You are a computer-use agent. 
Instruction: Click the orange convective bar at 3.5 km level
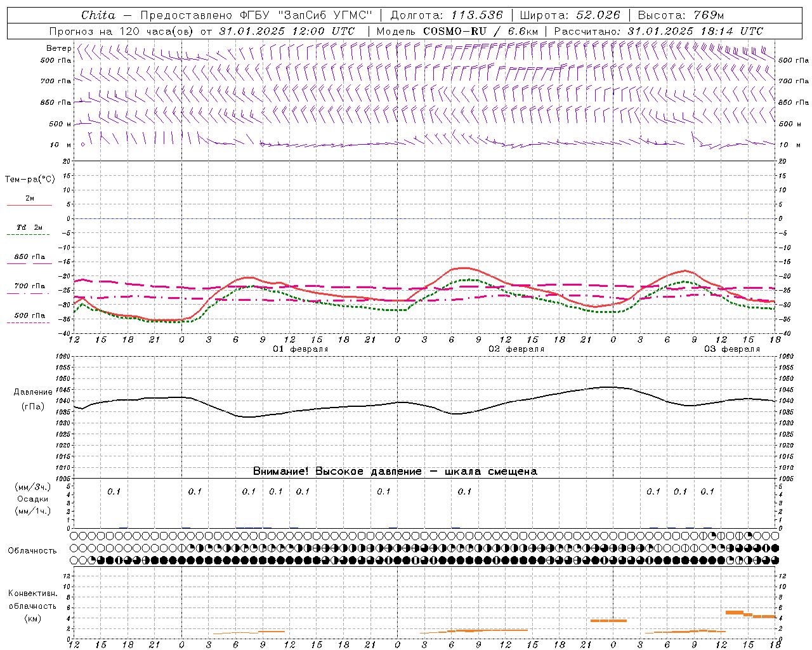[x=608, y=620]
